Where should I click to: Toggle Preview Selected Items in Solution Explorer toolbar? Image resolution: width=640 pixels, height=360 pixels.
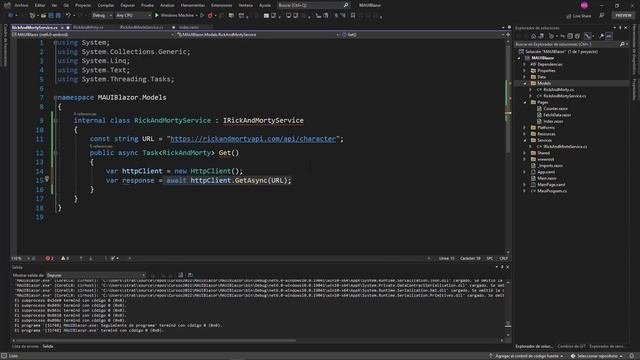(609, 36)
